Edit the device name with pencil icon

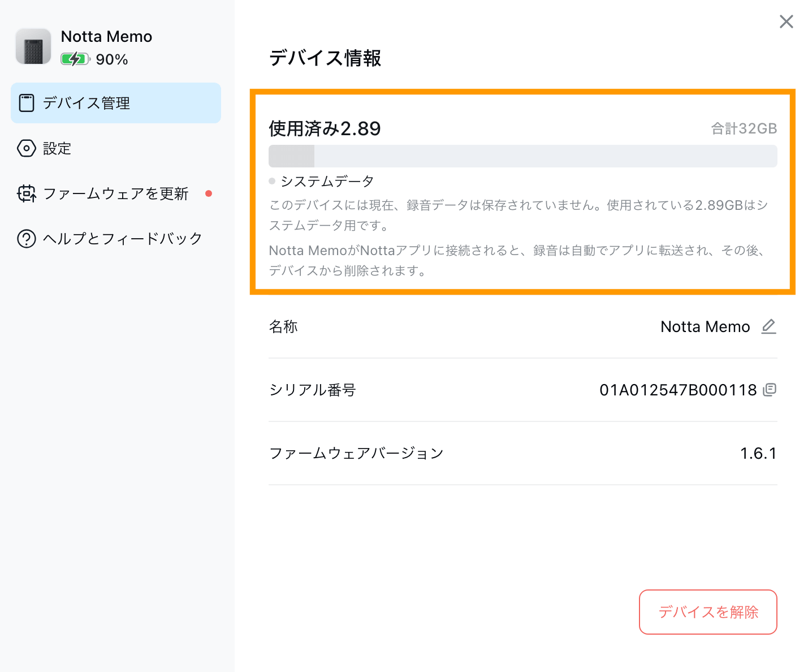tap(769, 326)
